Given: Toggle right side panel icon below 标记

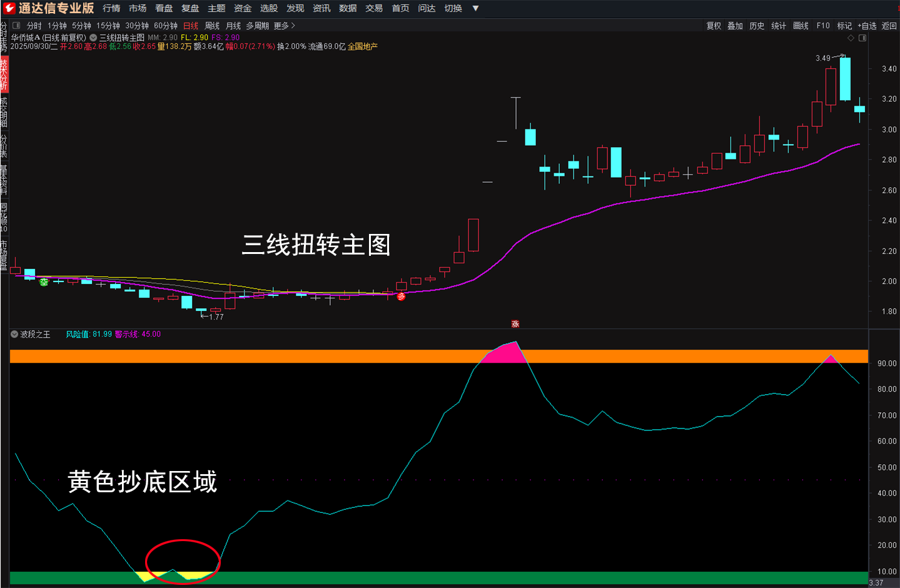Looking at the screenshot, I should pos(862,38).
